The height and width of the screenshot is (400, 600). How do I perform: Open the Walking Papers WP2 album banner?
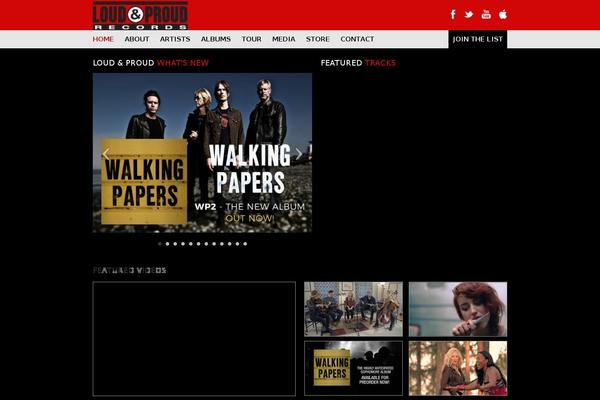click(202, 153)
